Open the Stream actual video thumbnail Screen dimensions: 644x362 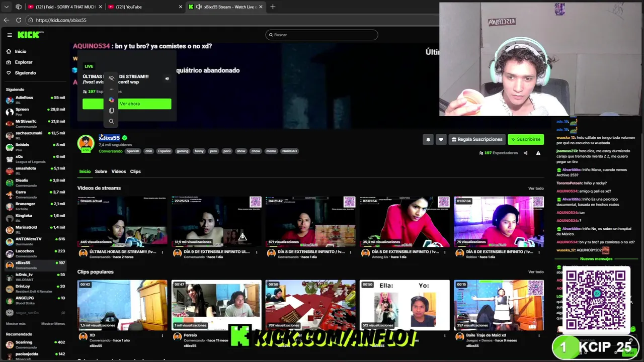coord(122,221)
